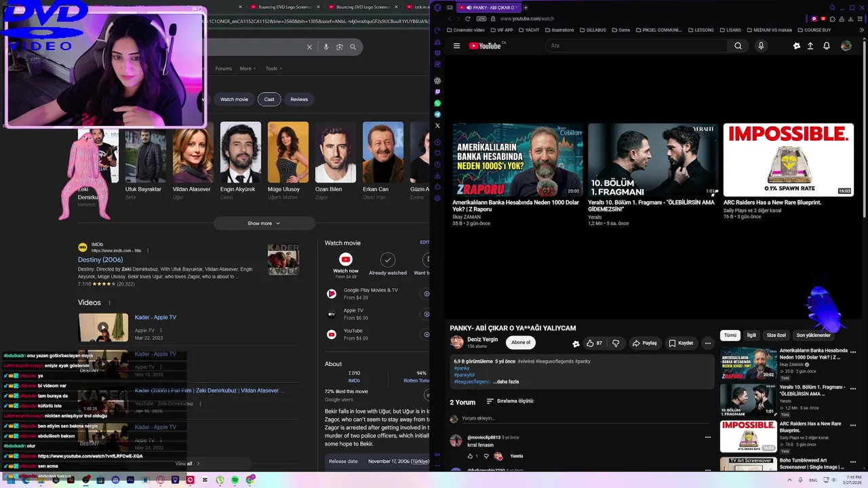Open WhatsApp in browser sidebar

click(x=437, y=103)
